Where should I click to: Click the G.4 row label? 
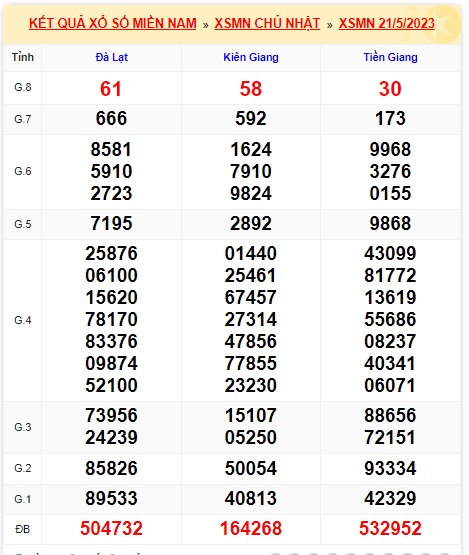(x=23, y=320)
